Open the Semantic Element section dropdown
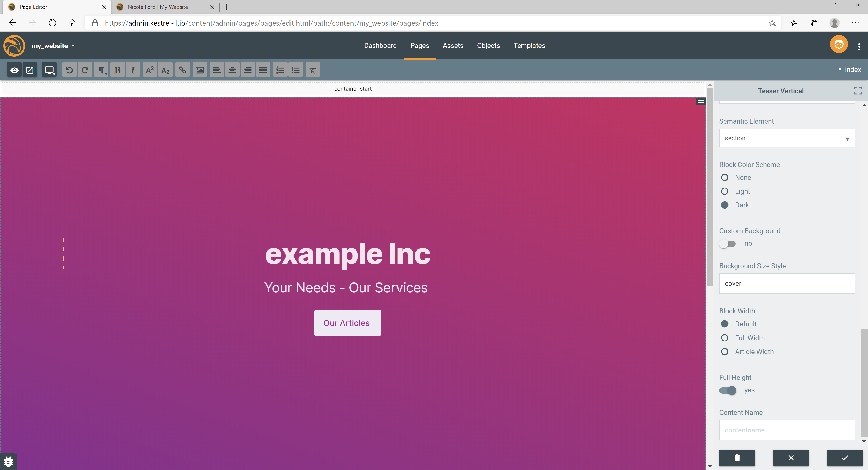868x470 pixels. click(x=787, y=138)
